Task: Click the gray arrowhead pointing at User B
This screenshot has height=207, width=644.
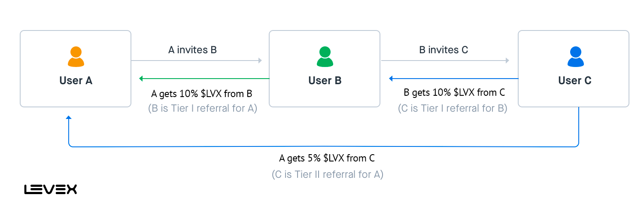Action: [x=260, y=61]
